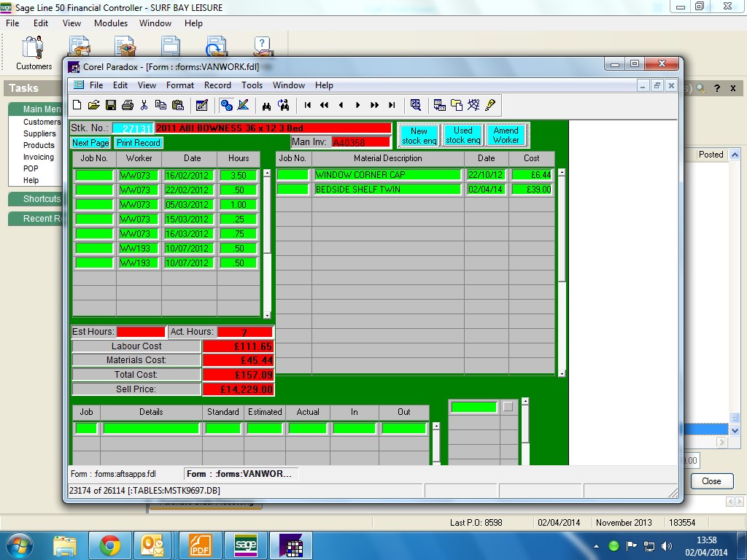Click down arrow of worker hours scrollbar

267,315
